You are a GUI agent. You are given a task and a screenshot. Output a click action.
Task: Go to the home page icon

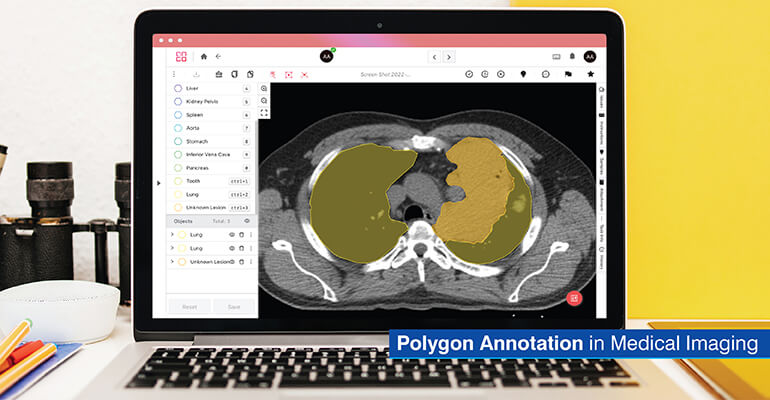coord(204,57)
